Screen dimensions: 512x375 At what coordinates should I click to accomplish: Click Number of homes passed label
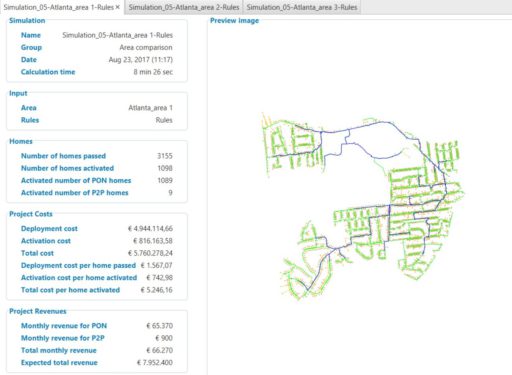[63, 156]
